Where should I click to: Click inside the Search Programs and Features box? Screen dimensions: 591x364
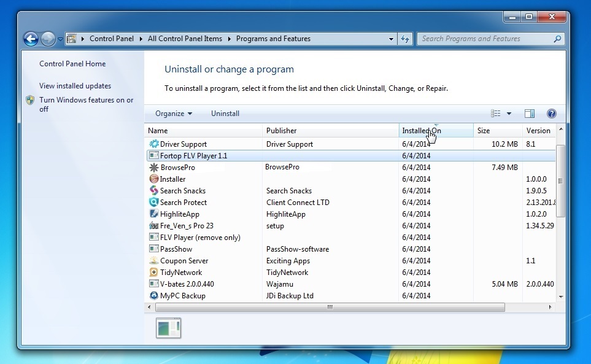click(479, 38)
